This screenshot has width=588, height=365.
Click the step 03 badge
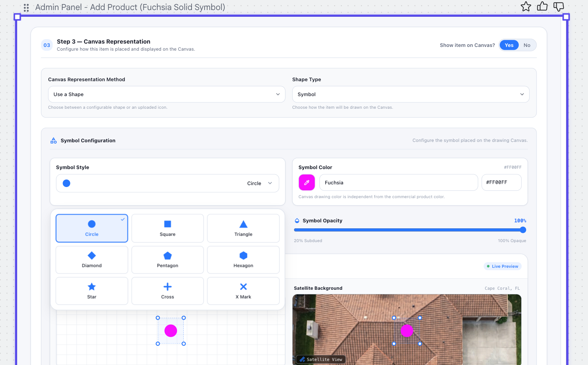pyautogui.click(x=47, y=45)
